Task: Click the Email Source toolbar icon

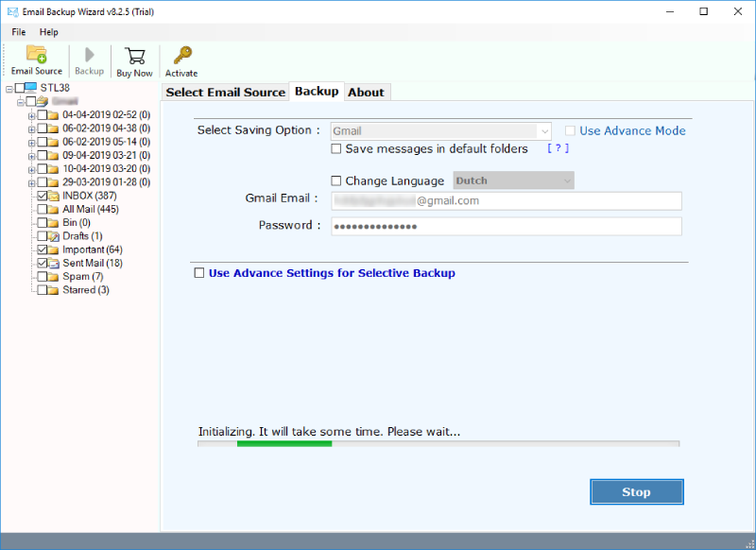Action: click(37, 55)
